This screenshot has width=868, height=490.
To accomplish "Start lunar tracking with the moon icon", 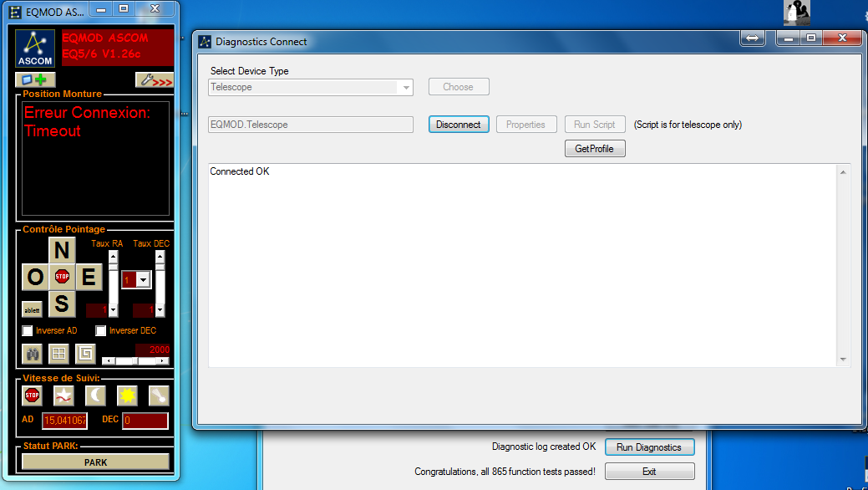I will pos(95,396).
